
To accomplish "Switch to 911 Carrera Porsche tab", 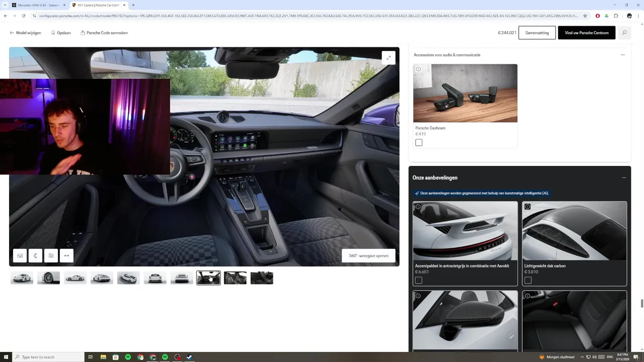I will click(99, 5).
